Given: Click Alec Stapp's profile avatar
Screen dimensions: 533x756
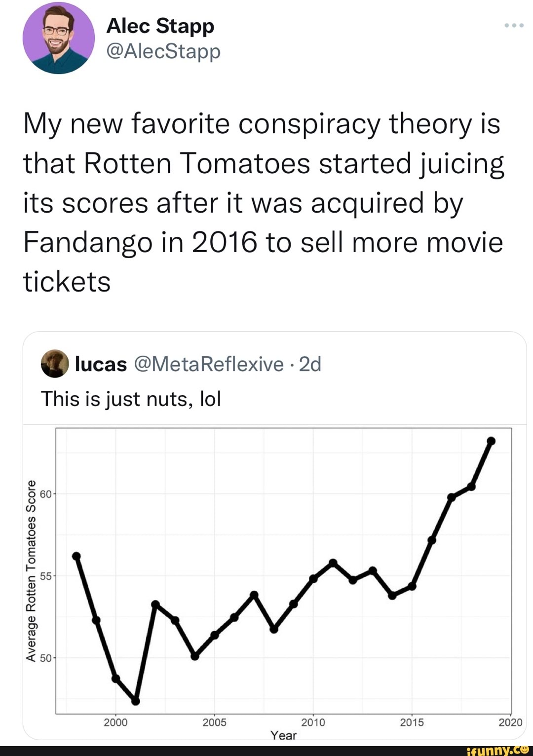Looking at the screenshot, I should pos(58,38).
